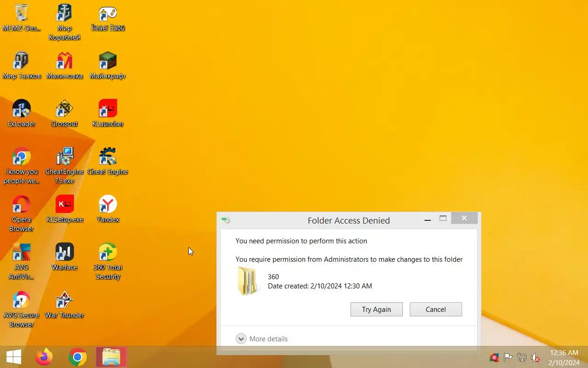This screenshot has width=588, height=368.
Task: Select the Мир Танков desktop shortcut
Action: tap(21, 66)
